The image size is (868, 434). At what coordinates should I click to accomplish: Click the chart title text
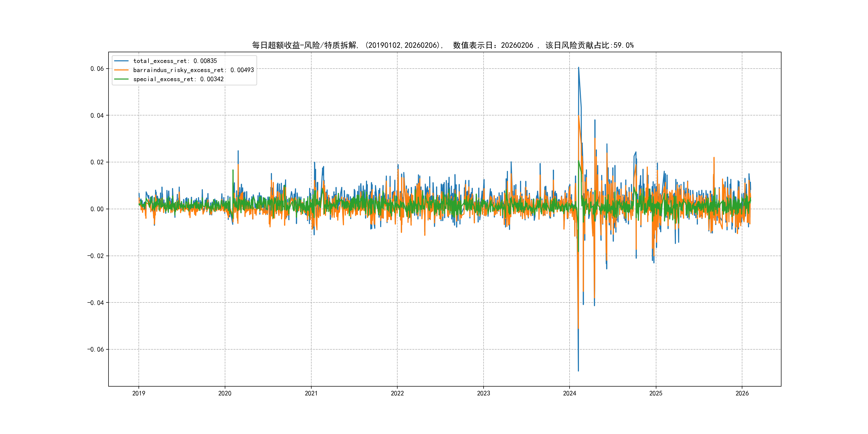(x=443, y=45)
